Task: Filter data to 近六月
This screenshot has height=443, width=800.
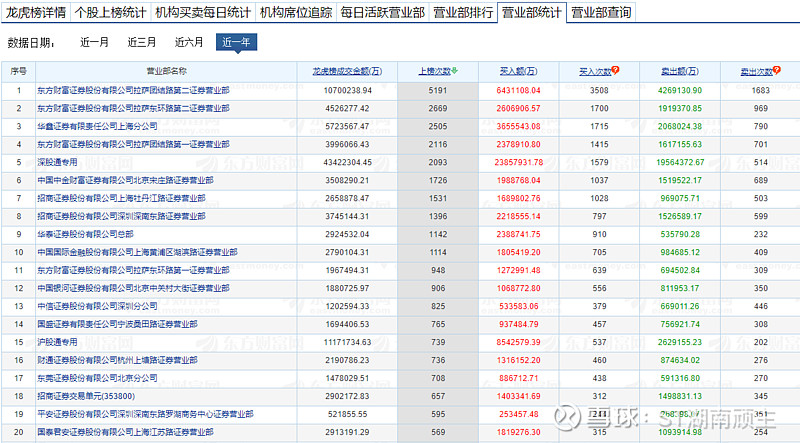Action: [189, 42]
